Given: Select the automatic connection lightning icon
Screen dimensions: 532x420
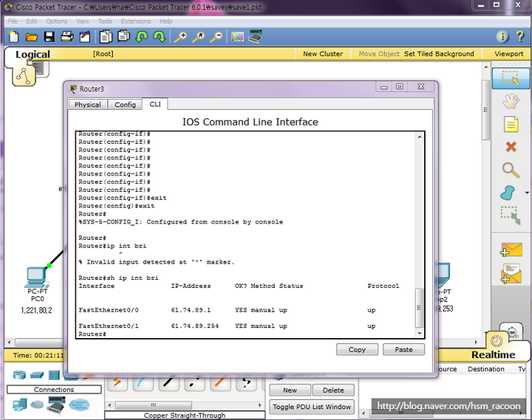Looking at the screenshot, I should coord(117,383).
